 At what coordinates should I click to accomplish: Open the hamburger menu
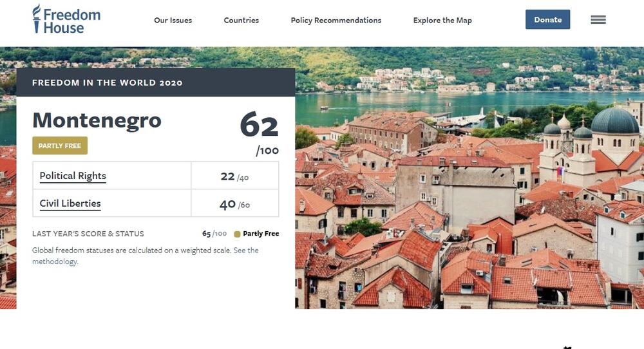click(x=598, y=20)
